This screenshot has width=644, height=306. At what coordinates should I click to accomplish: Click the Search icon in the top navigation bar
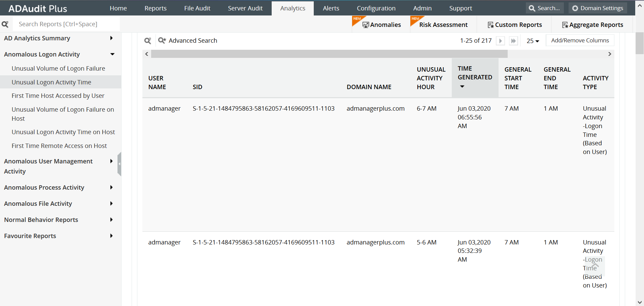544,8
